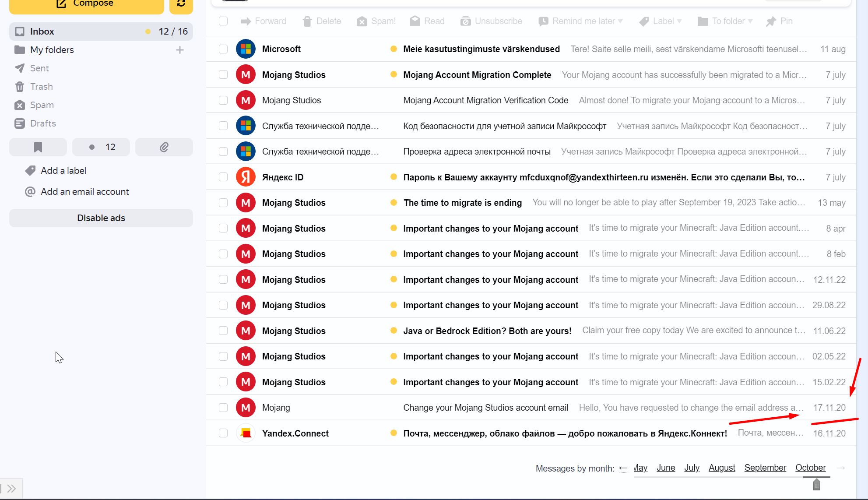Image resolution: width=868 pixels, height=500 pixels.
Task: Open 'Meie kasutustingimuste värskendused' email
Action: (x=481, y=49)
